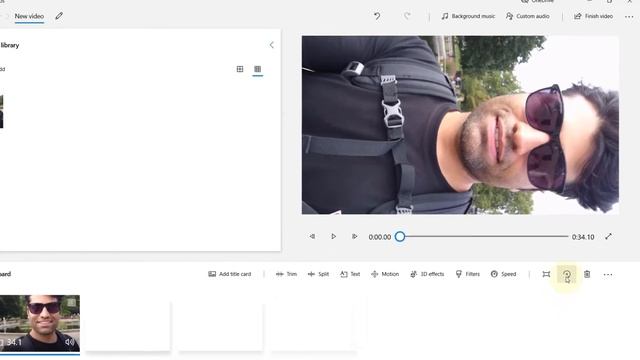Click the preview seek bar handle

[400, 236]
